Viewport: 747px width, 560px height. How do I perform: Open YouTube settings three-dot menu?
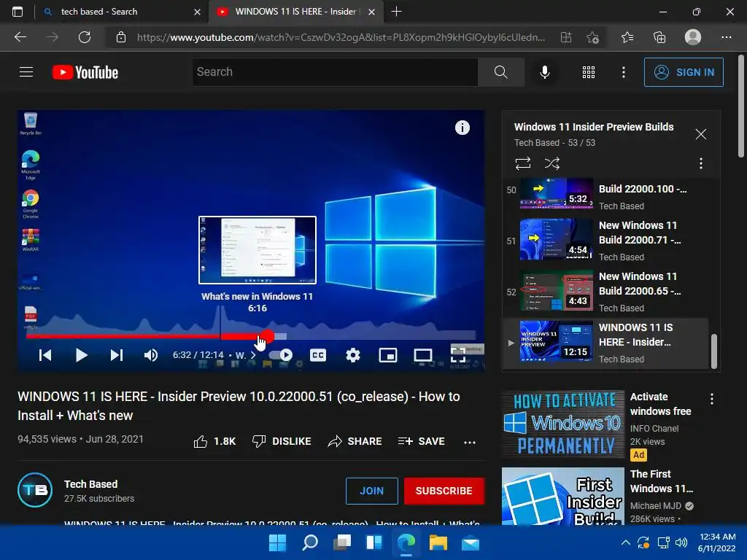point(624,72)
